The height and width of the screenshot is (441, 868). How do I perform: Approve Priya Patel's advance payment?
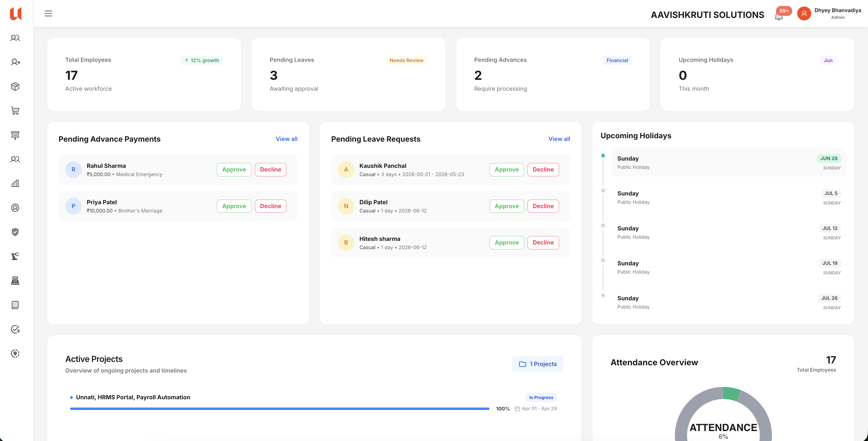pyautogui.click(x=234, y=206)
